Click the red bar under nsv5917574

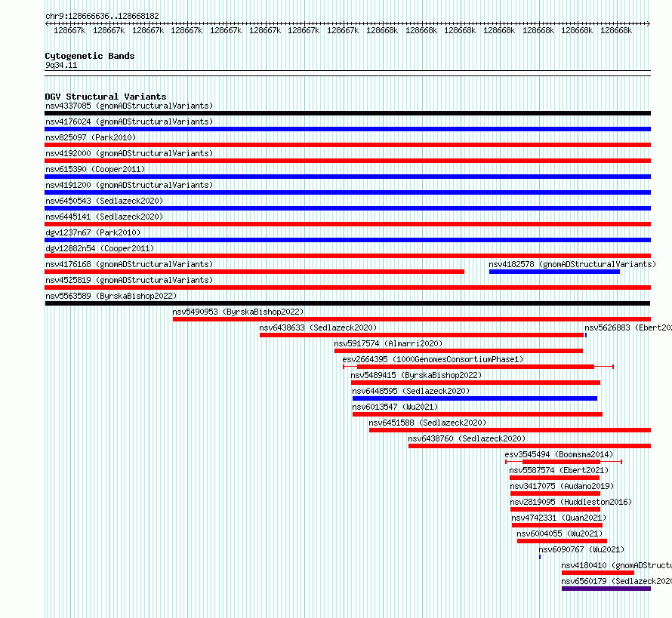point(458,351)
